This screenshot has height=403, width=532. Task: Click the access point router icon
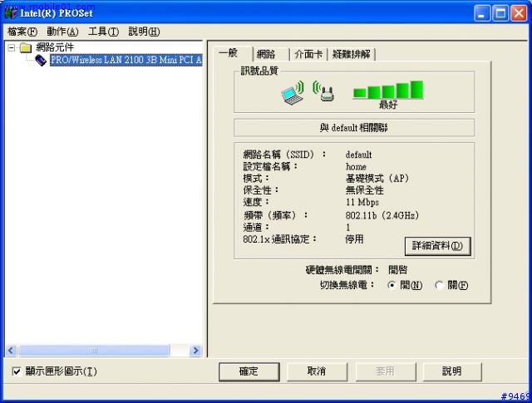pos(323,91)
